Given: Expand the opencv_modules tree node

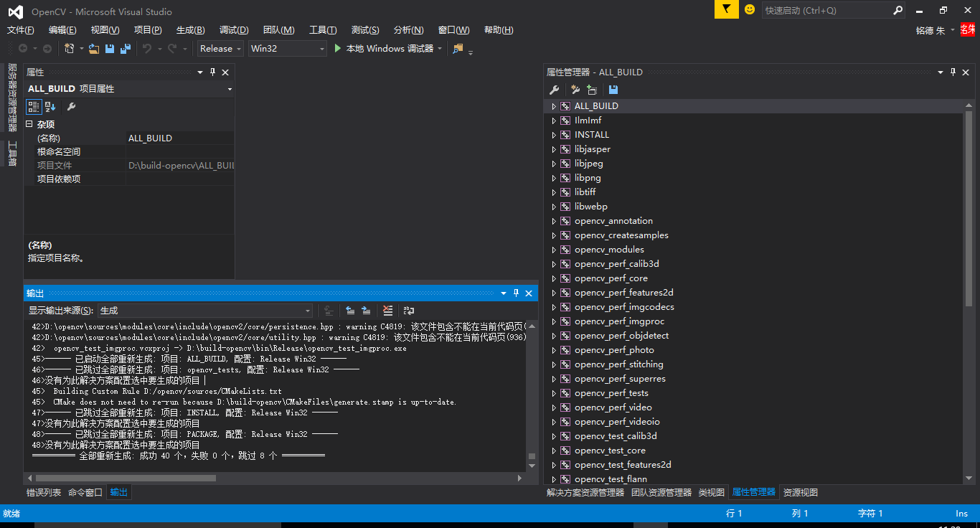Looking at the screenshot, I should [554, 250].
